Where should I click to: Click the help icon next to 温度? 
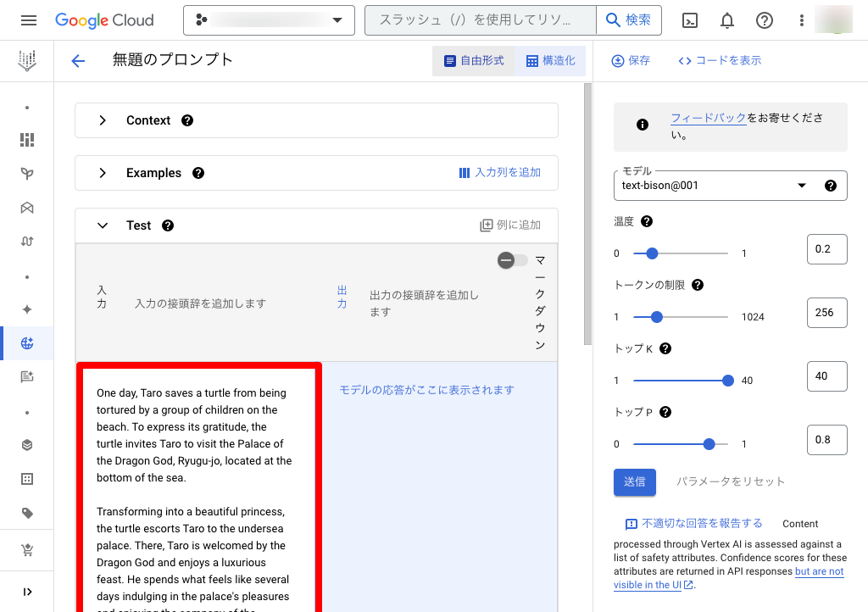(647, 221)
